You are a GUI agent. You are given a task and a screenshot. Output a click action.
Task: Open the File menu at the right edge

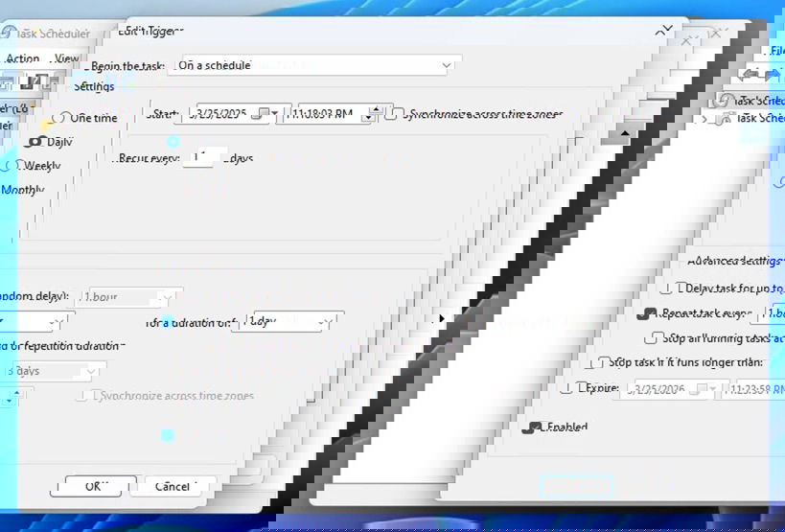point(777,51)
